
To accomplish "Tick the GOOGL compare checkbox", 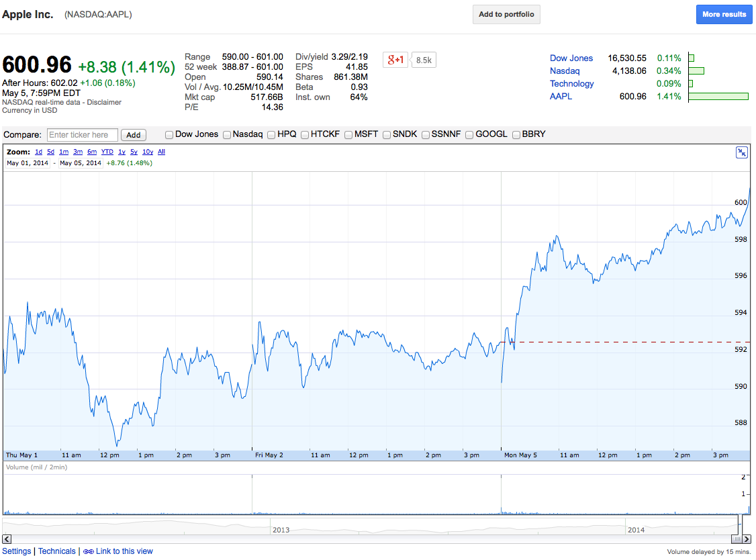I will (470, 134).
